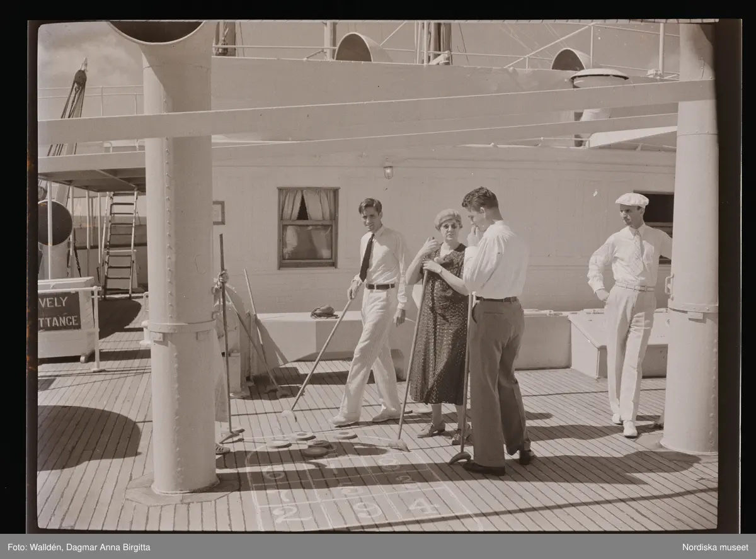Click the 'Nordiska museet' caption text
This screenshot has height=559, width=756.
[714, 547]
